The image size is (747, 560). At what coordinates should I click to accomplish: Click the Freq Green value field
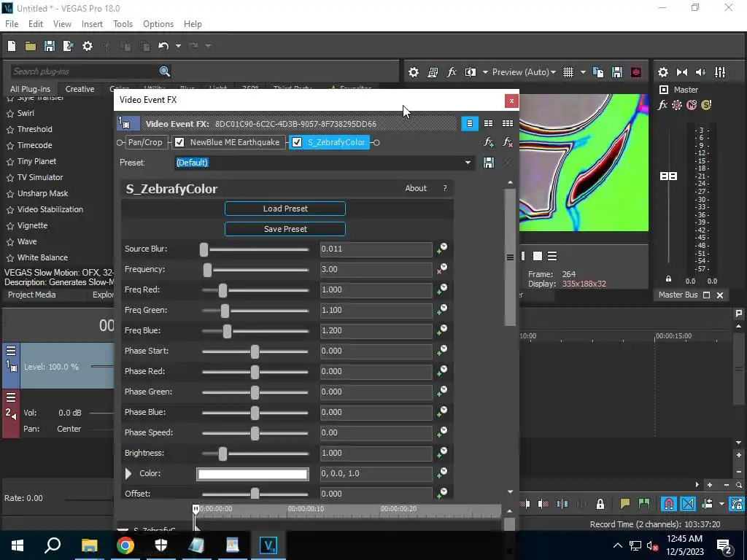(x=376, y=310)
